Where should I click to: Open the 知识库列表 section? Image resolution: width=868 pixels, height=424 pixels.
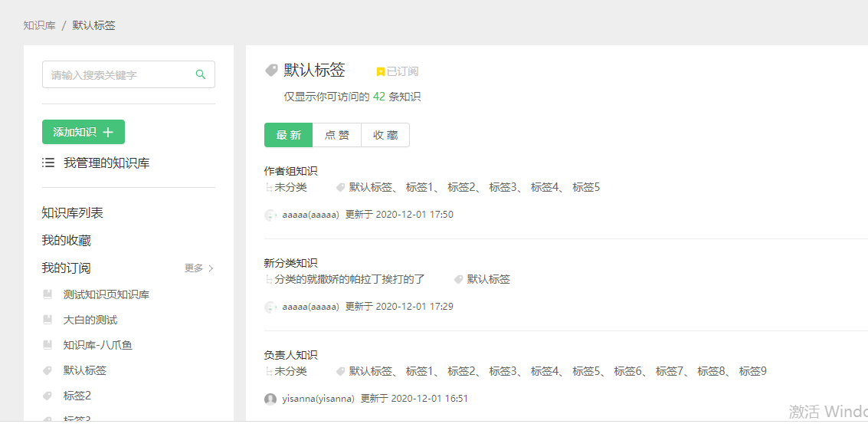(x=72, y=212)
